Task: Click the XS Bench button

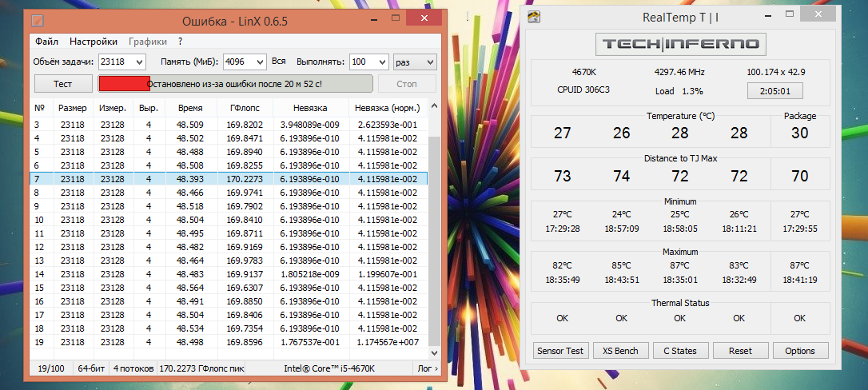Action: pyautogui.click(x=620, y=351)
